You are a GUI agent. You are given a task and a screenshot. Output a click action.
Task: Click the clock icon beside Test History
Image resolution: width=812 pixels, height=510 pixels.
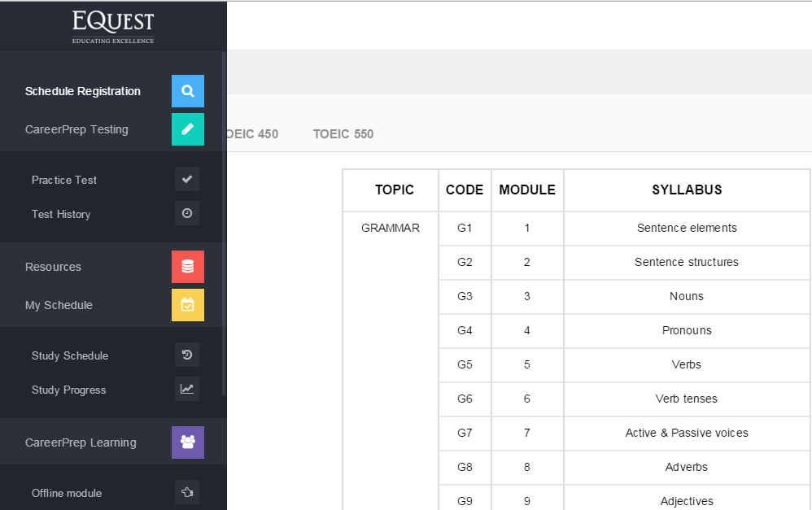(x=187, y=213)
